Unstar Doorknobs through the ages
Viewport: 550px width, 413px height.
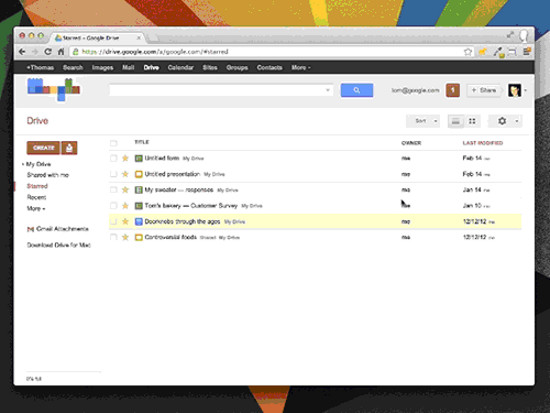click(x=125, y=221)
